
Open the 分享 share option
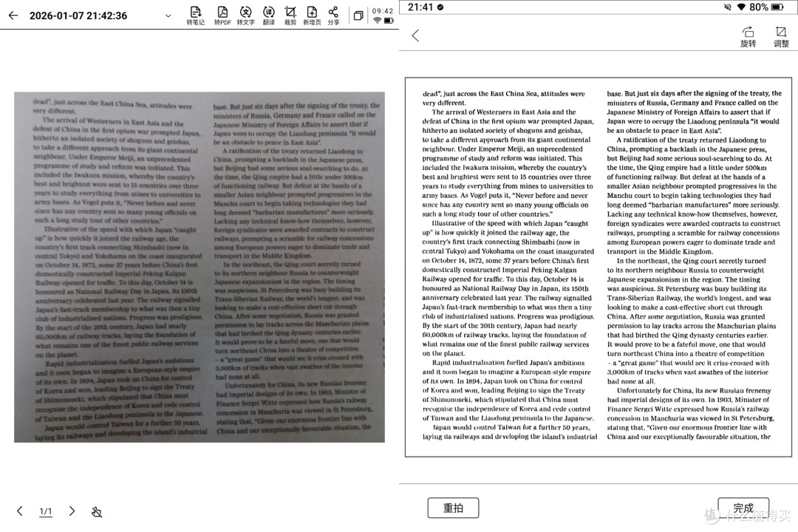click(x=333, y=16)
